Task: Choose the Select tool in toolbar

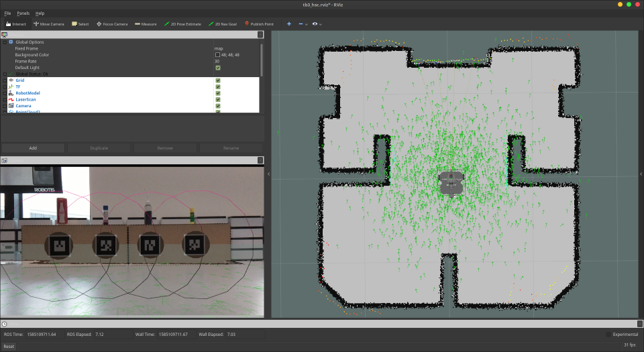Action: 80,24
